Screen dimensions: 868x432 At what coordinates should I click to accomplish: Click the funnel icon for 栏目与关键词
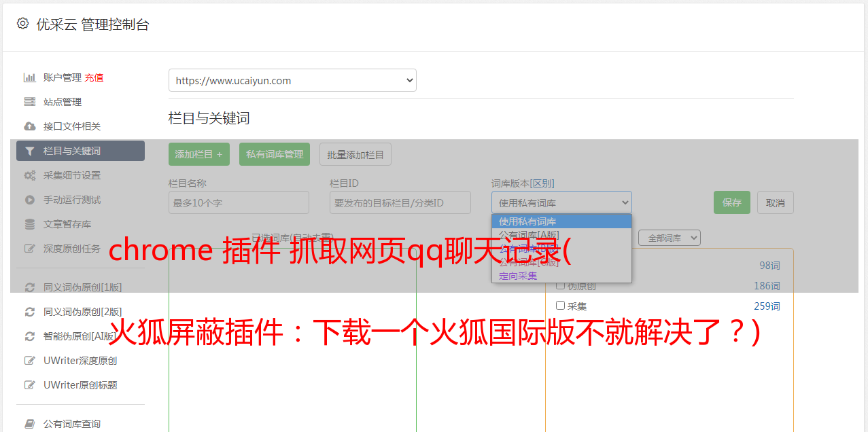29,151
